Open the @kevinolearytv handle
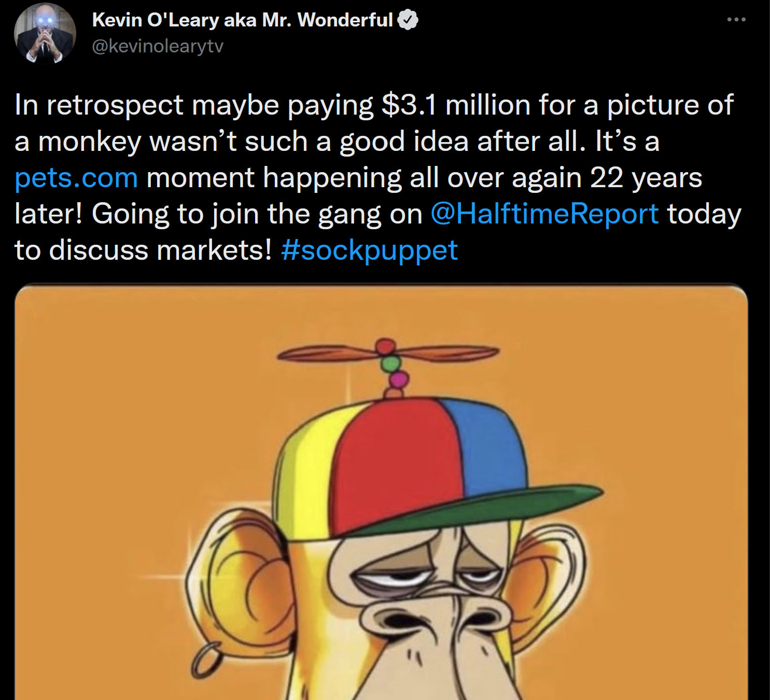Screen dimensions: 770x700 [158, 46]
